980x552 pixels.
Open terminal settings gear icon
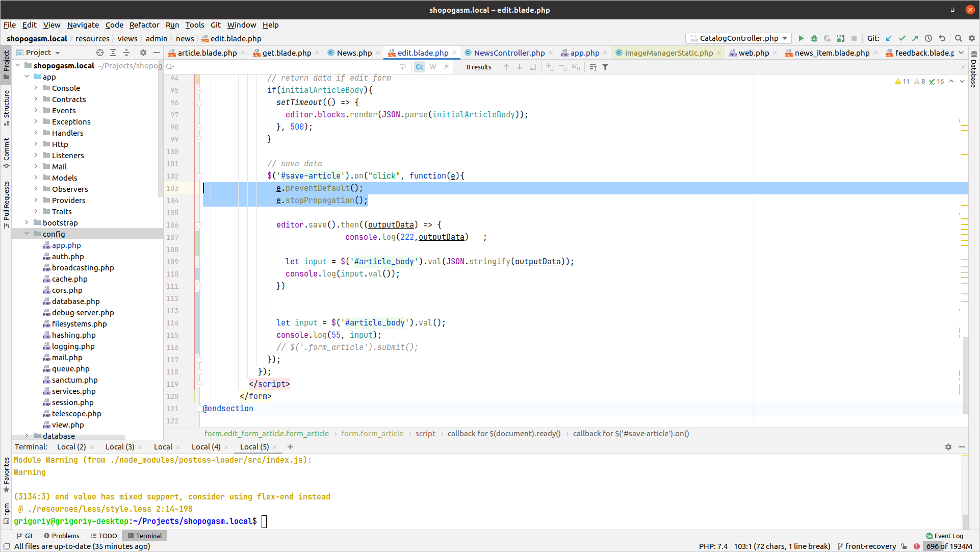click(948, 447)
